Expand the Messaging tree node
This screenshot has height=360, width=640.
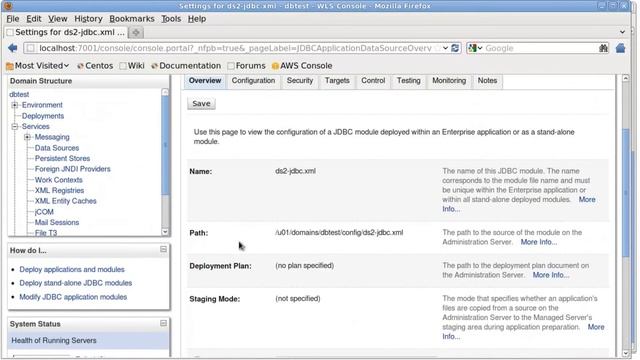click(x=27, y=137)
